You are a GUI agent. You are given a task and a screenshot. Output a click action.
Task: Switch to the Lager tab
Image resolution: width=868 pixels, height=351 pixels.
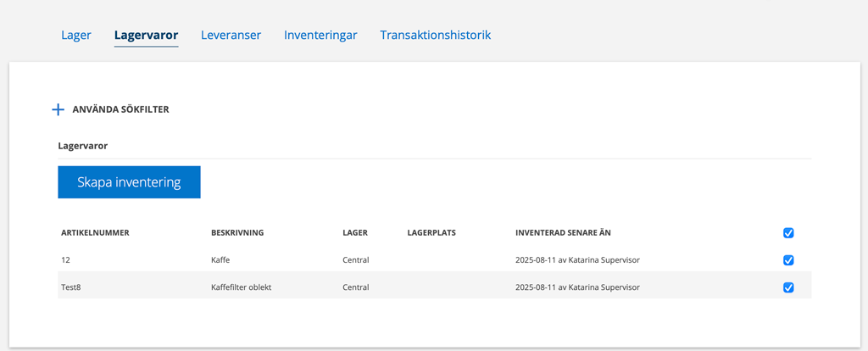click(x=75, y=35)
